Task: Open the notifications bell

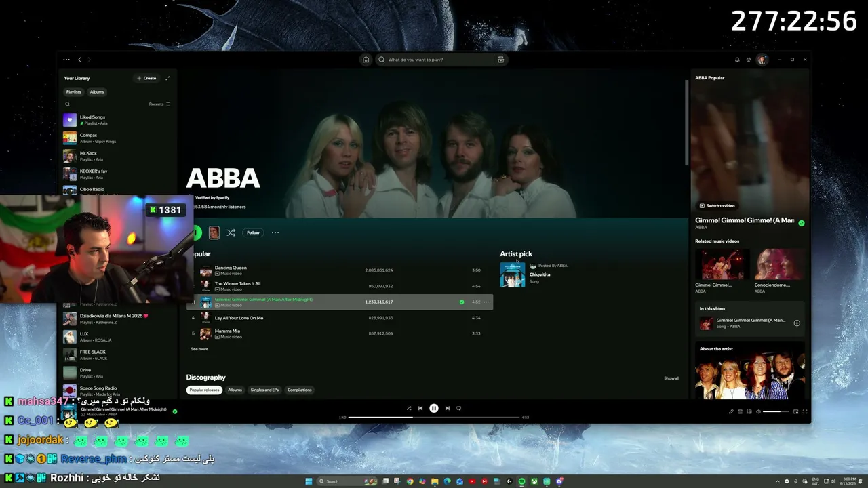Action: click(x=737, y=60)
